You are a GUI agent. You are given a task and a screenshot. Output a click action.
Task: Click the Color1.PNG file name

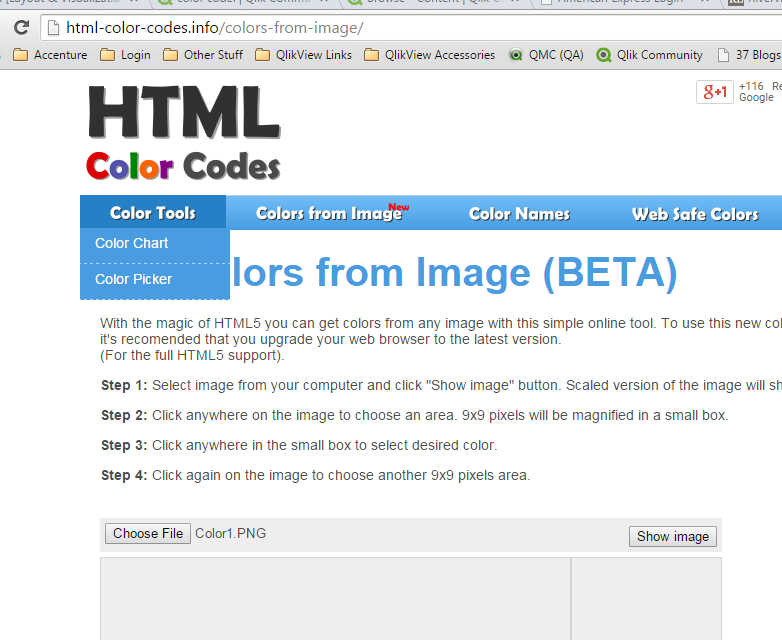pyautogui.click(x=230, y=534)
